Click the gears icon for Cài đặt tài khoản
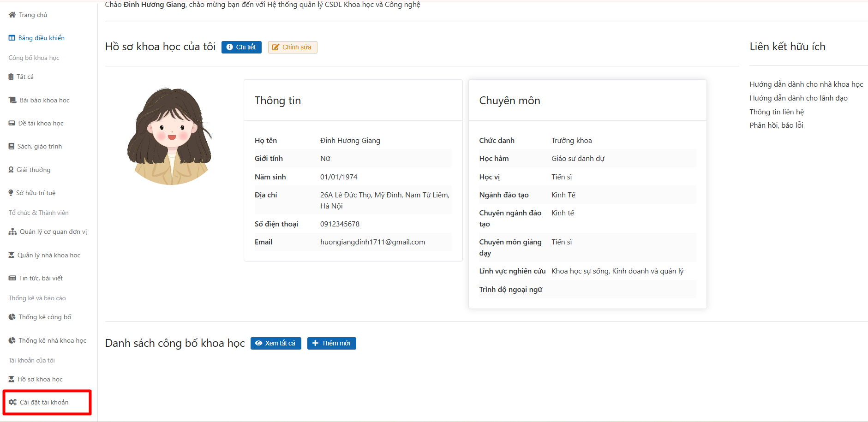This screenshot has height=422, width=868. click(12, 402)
